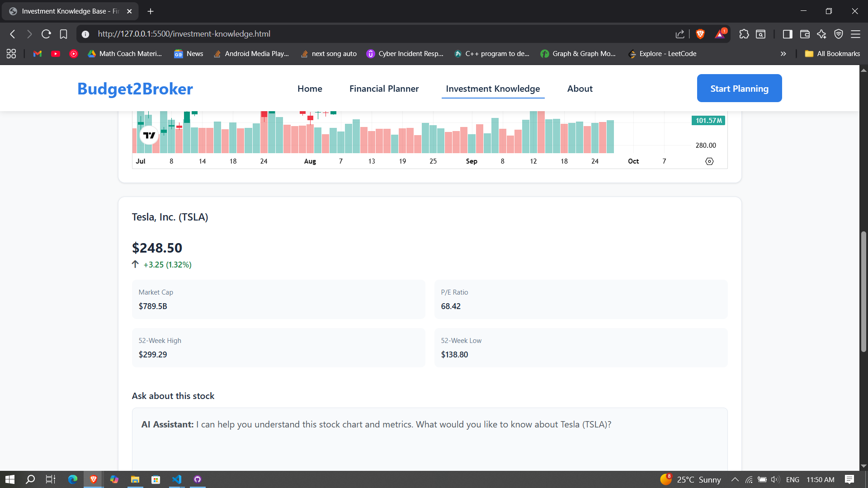Click the Budget2Broker logo link

[135, 89]
